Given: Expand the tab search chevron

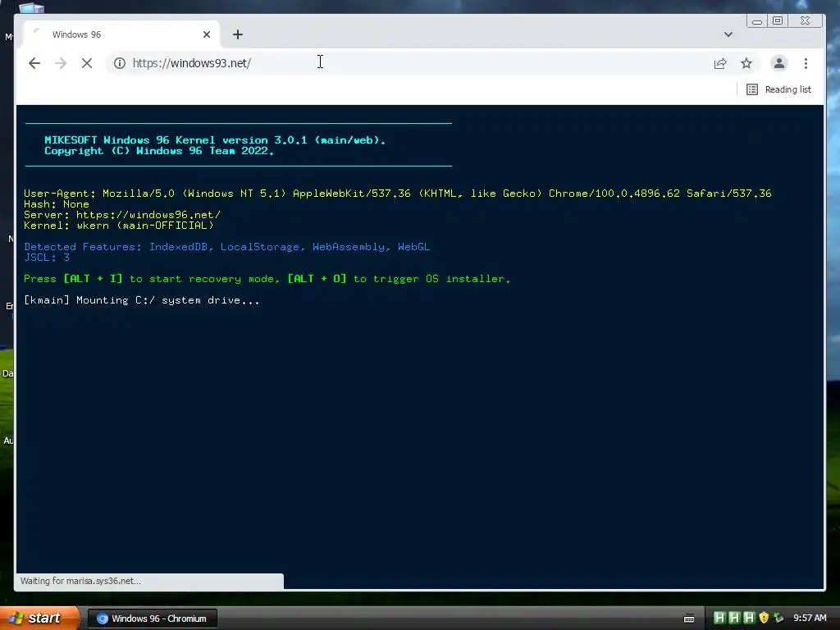Looking at the screenshot, I should pyautogui.click(x=728, y=34).
